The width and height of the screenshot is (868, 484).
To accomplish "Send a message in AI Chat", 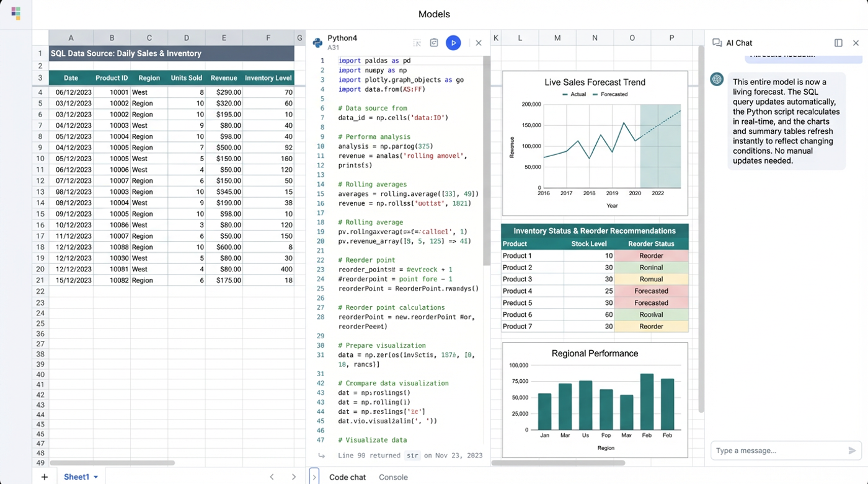I will tap(853, 451).
